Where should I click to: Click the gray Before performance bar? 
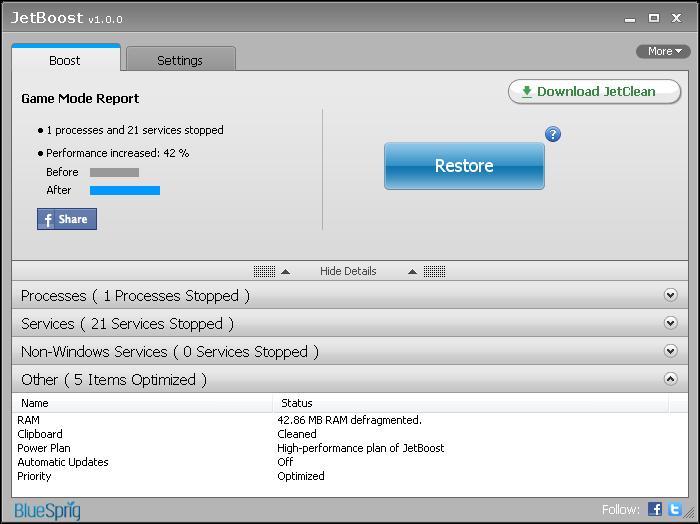(114, 172)
